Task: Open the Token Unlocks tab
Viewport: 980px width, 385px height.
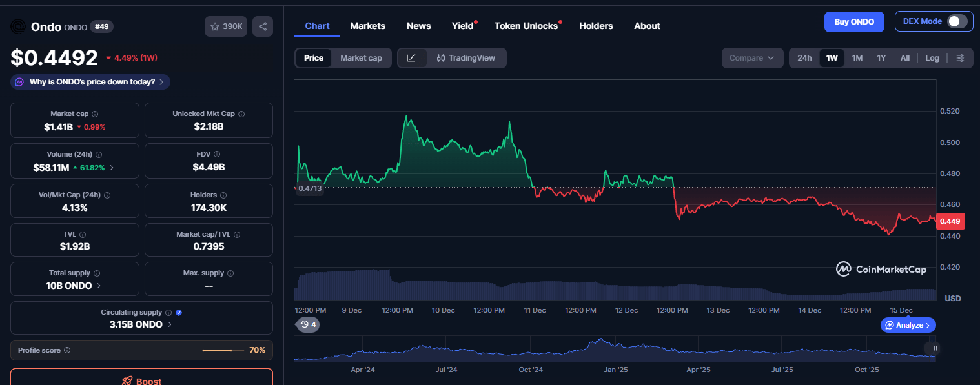Action: pyautogui.click(x=526, y=26)
